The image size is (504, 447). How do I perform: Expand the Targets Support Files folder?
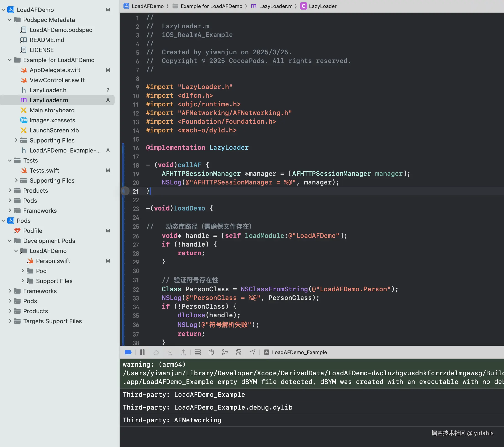point(10,321)
